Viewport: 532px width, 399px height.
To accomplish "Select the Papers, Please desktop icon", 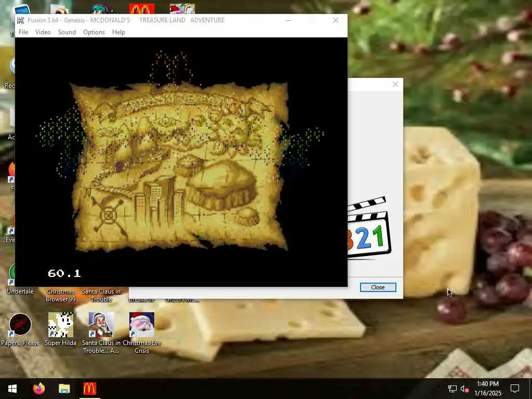I will tap(20, 325).
